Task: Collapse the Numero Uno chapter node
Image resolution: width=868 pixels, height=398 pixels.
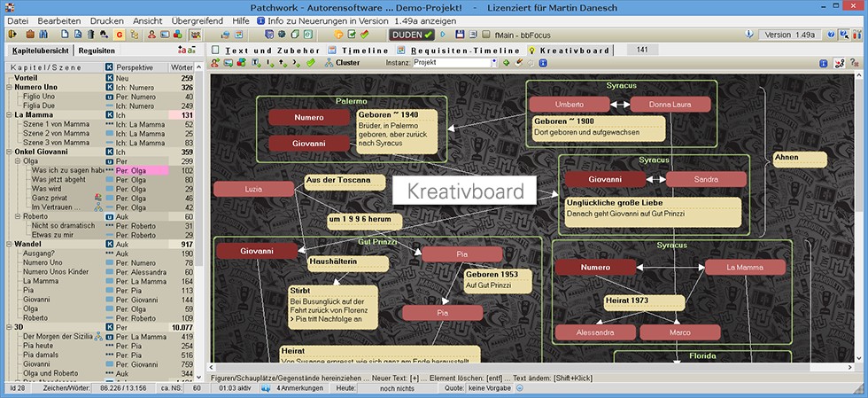Action: tap(8, 88)
